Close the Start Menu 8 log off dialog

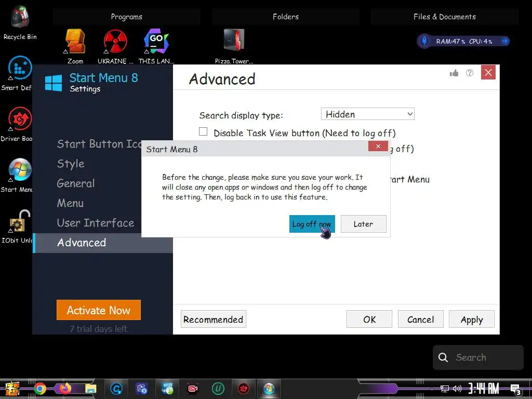(x=378, y=146)
